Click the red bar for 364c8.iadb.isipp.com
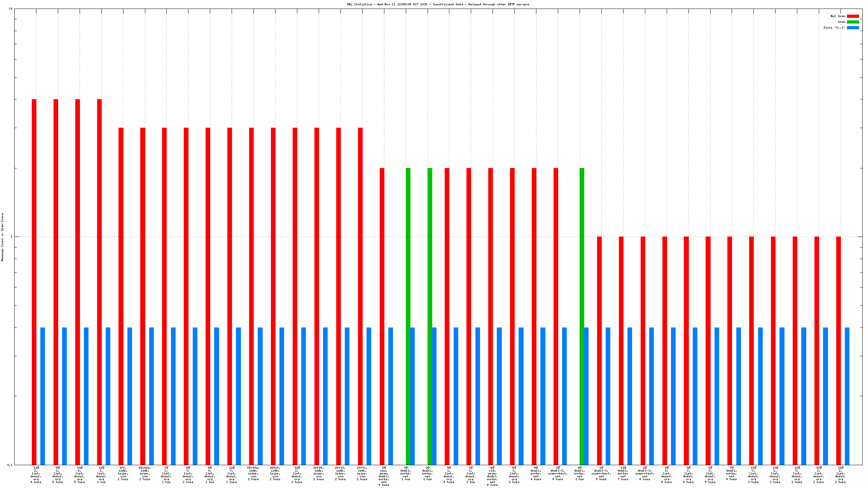The image size is (868, 488). pyautogui.click(x=273, y=296)
